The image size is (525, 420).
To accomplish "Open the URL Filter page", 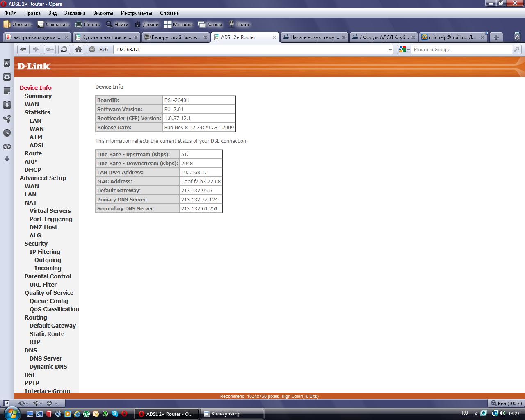I will [43, 285].
